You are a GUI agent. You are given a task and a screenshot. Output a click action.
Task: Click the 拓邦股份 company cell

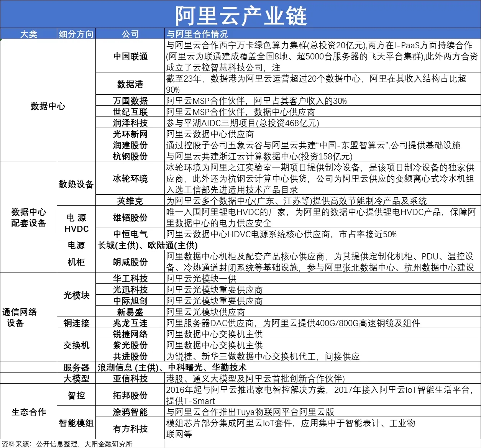click(x=130, y=395)
